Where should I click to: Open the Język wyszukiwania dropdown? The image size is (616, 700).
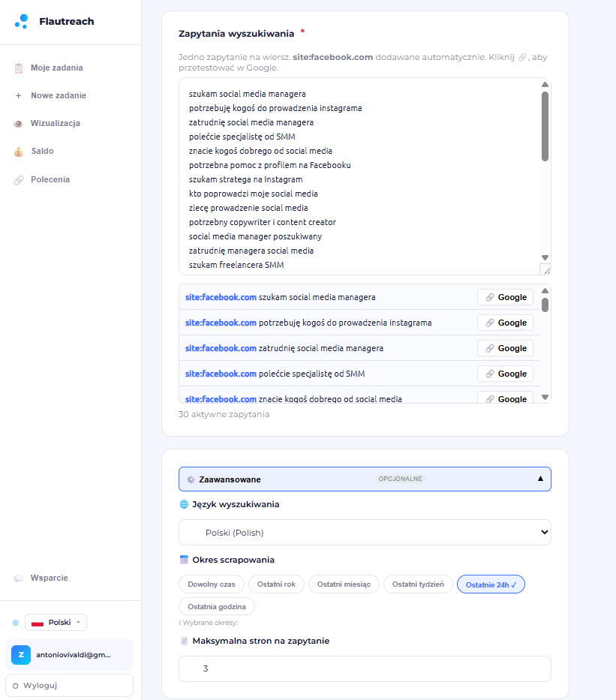click(x=365, y=532)
